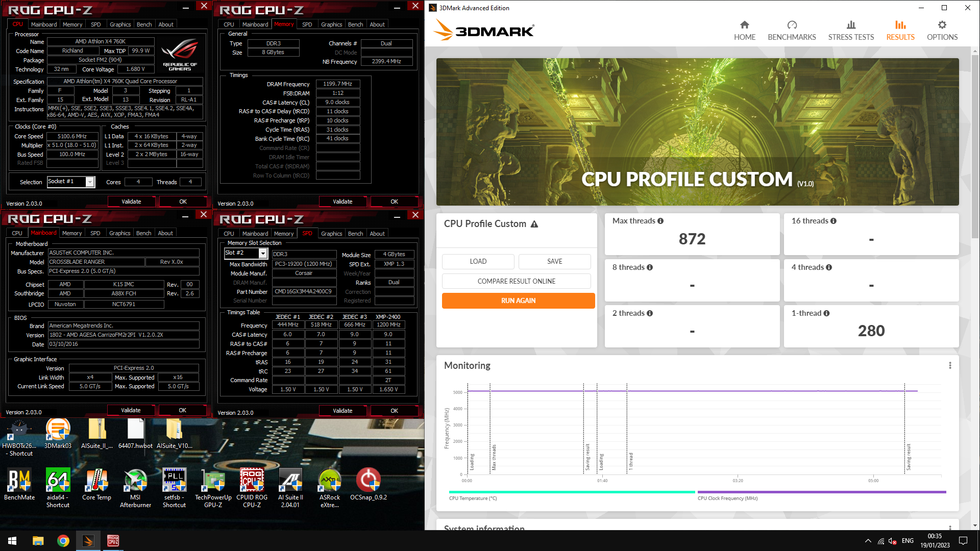Expand the Socket #1 selection dropdown
This screenshot has width=980, height=551.
point(90,182)
